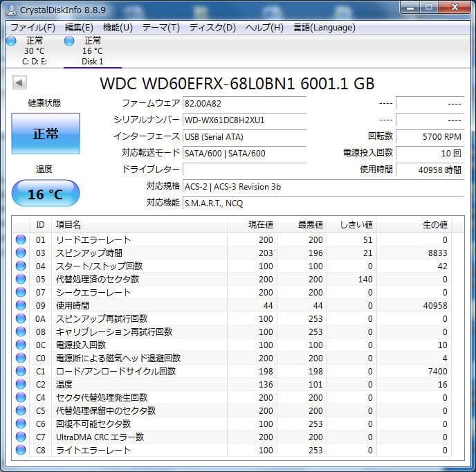476x472 pixels.
Task: Click raw value 7400 of ロード/アンロードサイクル回数
Action: [437, 371]
